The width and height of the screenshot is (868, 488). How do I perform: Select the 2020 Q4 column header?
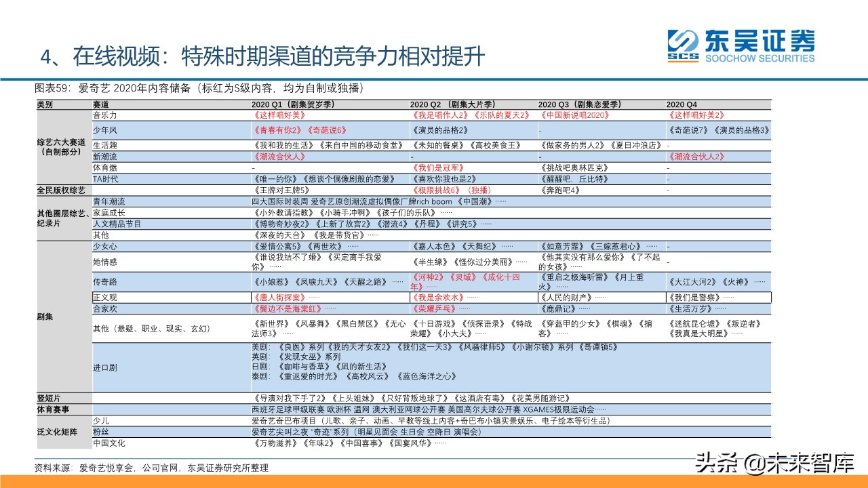pyautogui.click(x=682, y=104)
